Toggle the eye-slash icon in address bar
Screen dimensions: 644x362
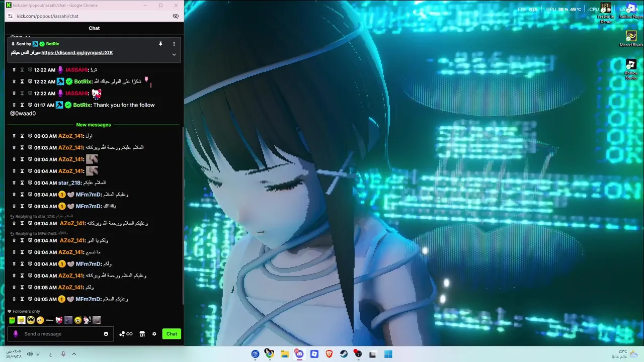pos(176,16)
